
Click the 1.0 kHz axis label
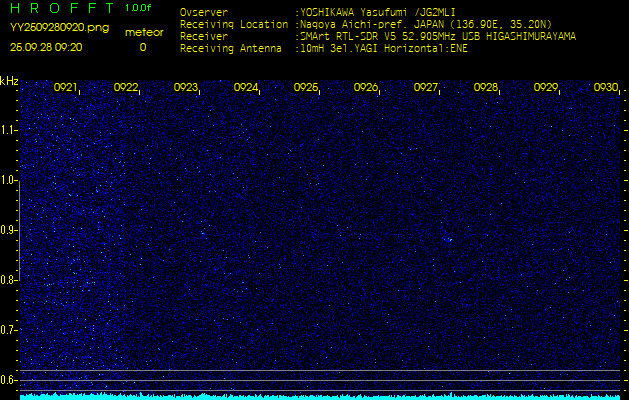click(8, 181)
